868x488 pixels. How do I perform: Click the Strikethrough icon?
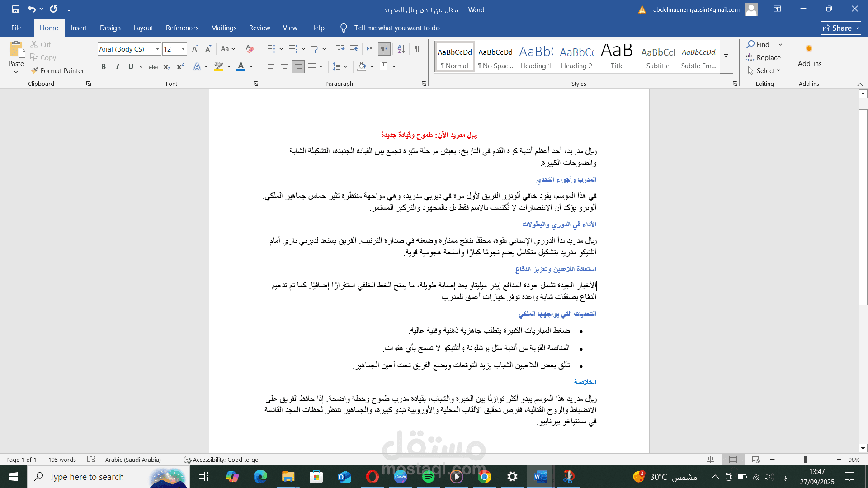coord(153,67)
